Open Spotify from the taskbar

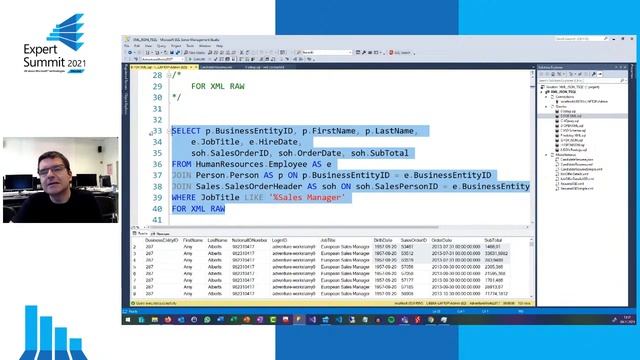coord(391,320)
